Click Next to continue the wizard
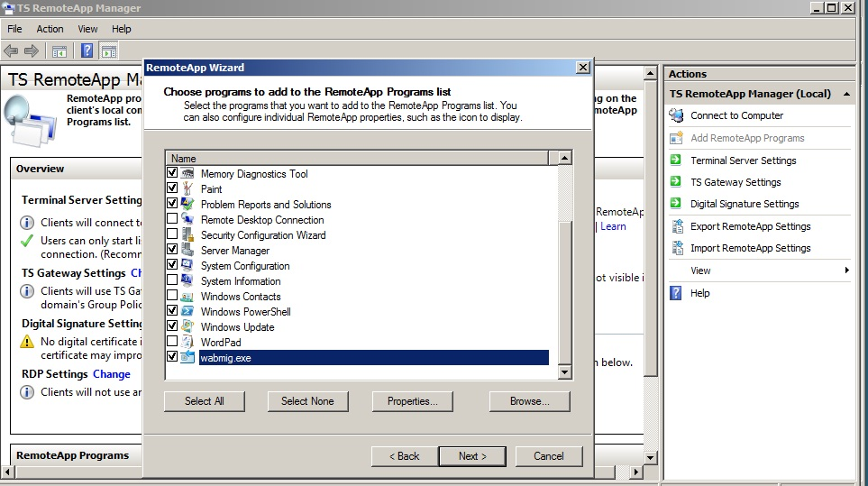The image size is (868, 486). click(x=472, y=456)
